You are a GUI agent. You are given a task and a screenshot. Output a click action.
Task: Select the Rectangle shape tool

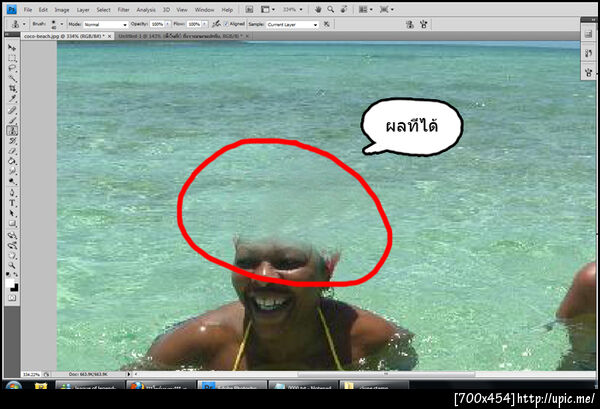[x=12, y=223]
